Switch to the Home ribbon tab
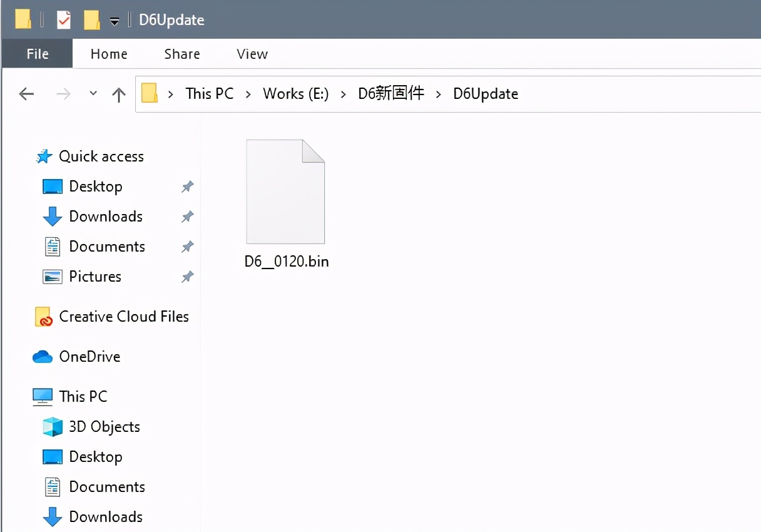 (109, 54)
